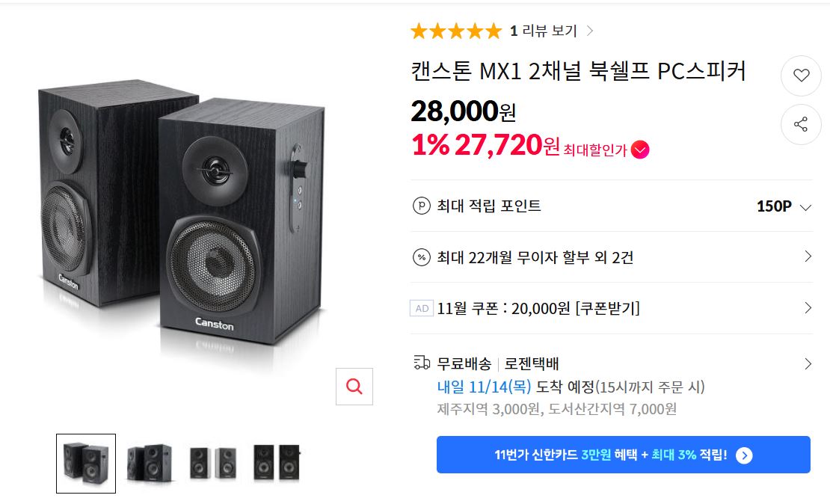
Task: Click the heart wishlist icon
Action: (801, 75)
